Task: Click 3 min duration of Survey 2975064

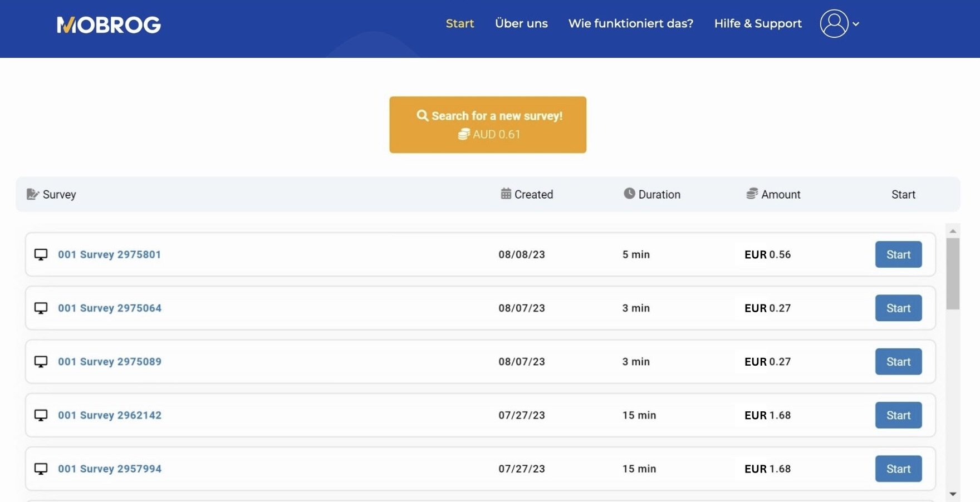Action: [x=636, y=308]
